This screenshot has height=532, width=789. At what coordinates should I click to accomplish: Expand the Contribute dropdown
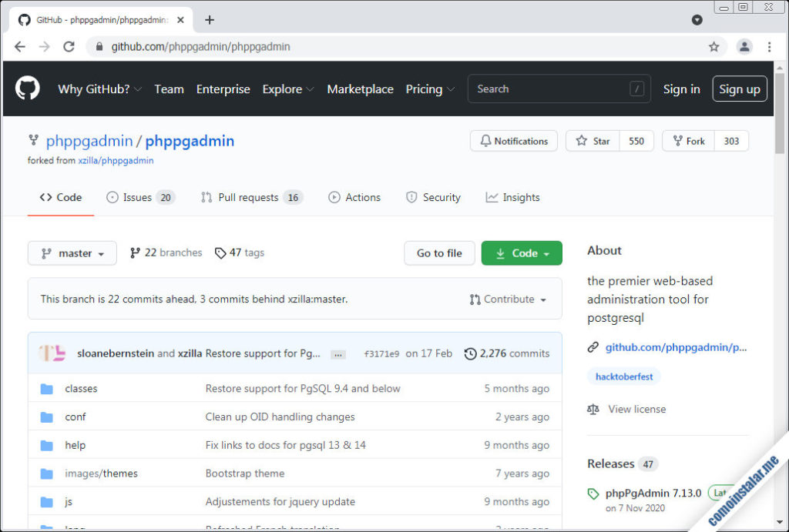tap(509, 299)
